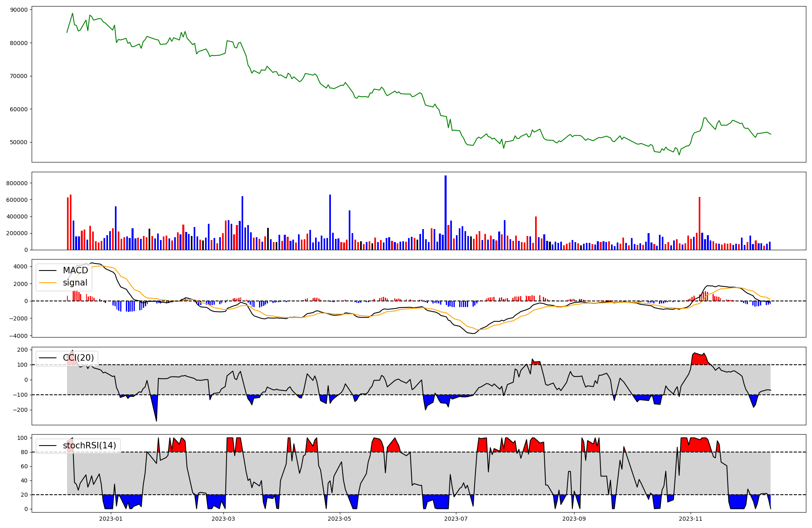Click the MACD legend entry

pyautogui.click(x=75, y=270)
